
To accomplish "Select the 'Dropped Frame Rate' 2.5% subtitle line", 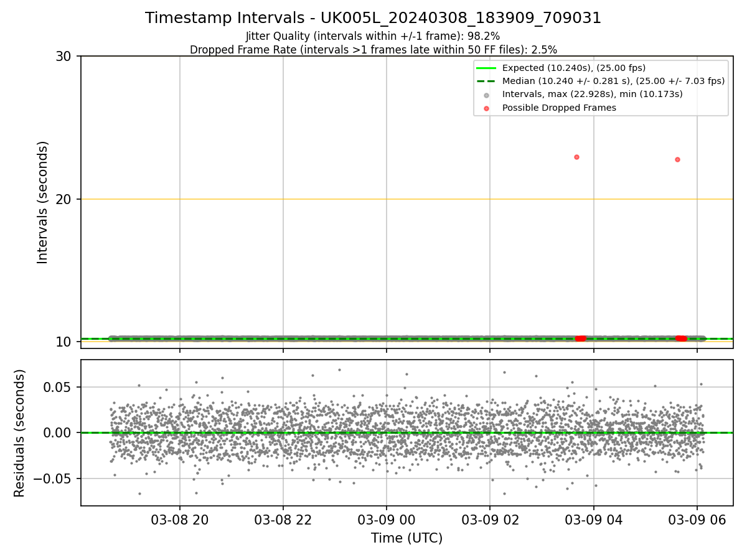I will click(373, 49).
